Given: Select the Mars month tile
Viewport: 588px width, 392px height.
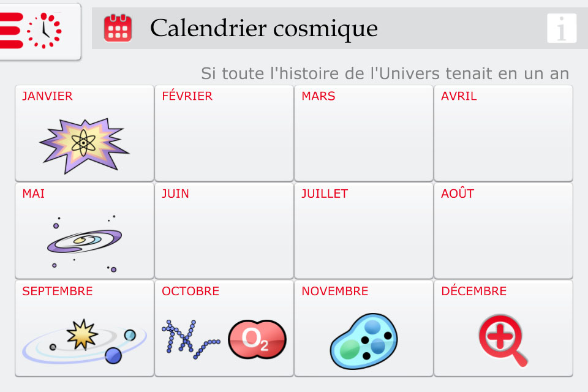Looking at the screenshot, I should coord(363,133).
